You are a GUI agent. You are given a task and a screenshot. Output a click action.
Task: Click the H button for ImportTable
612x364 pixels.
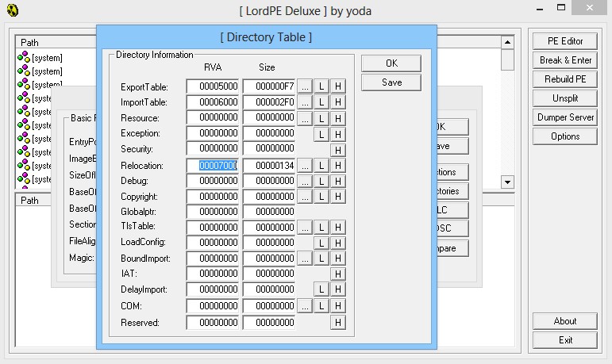point(338,102)
